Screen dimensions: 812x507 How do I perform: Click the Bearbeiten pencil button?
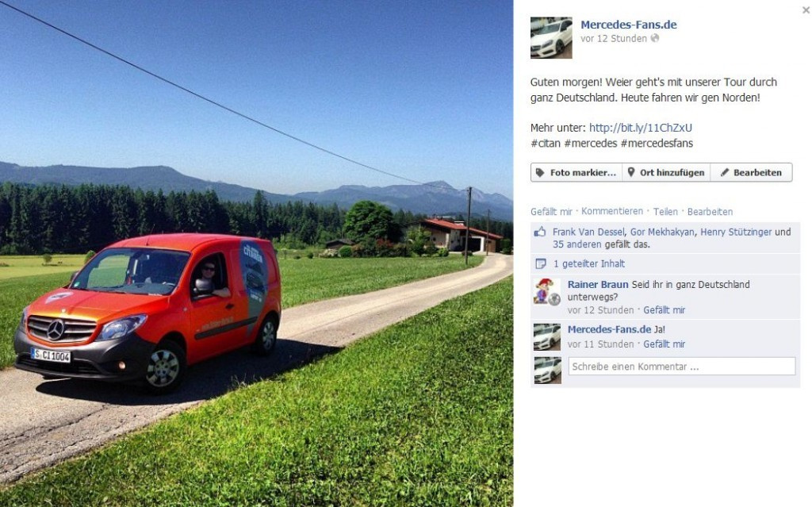[x=751, y=173]
